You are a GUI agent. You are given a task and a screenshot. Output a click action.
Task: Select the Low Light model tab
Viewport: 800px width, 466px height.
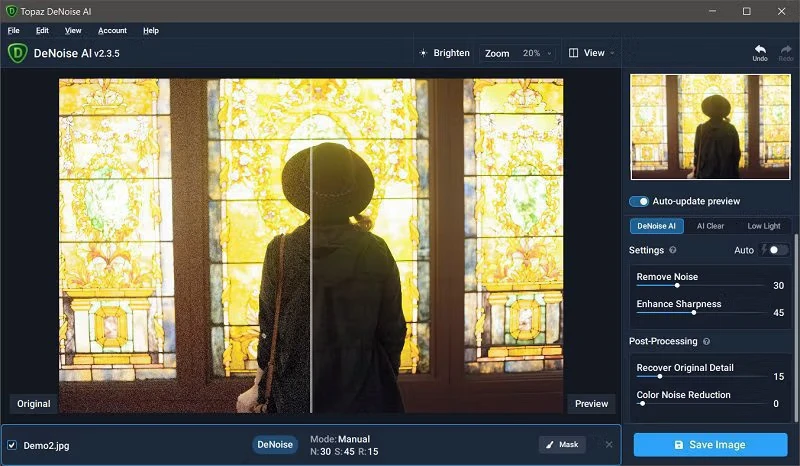coord(763,226)
